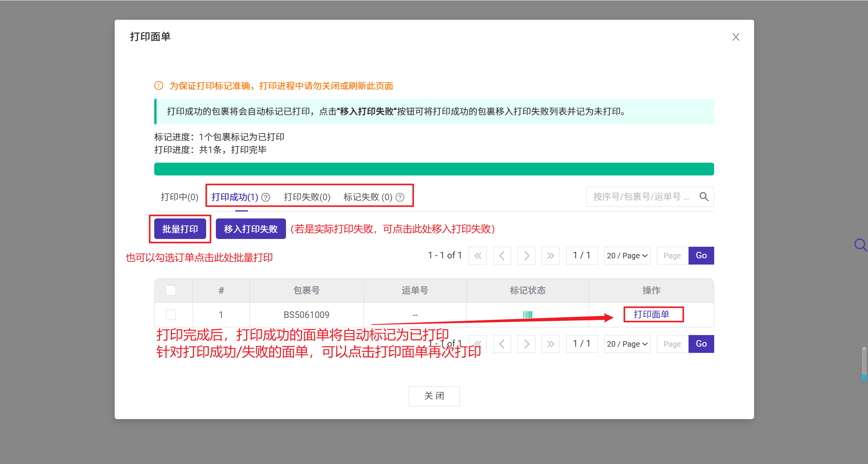Click the -- waybill number cell

click(x=415, y=315)
